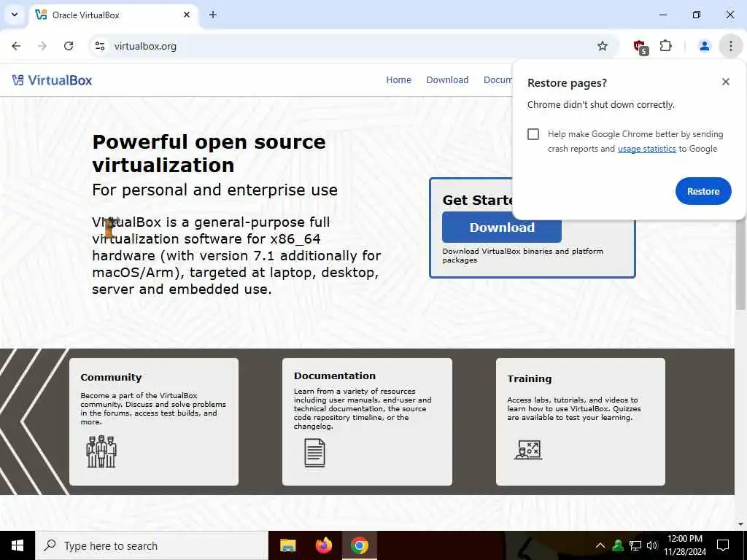Open the Community card heading
Image resolution: width=747 pixels, height=560 pixels.
coord(111,378)
